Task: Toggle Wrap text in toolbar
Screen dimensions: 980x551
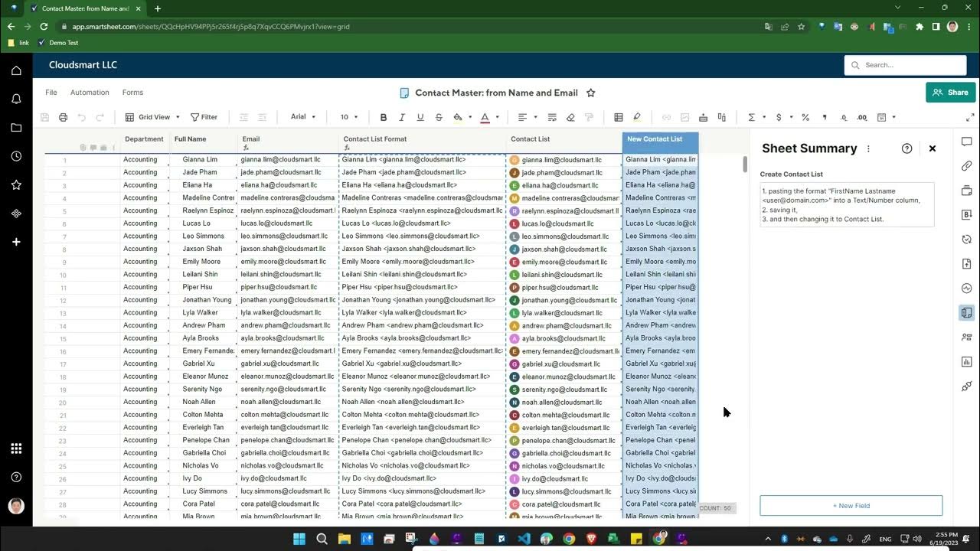Action: 552,117
